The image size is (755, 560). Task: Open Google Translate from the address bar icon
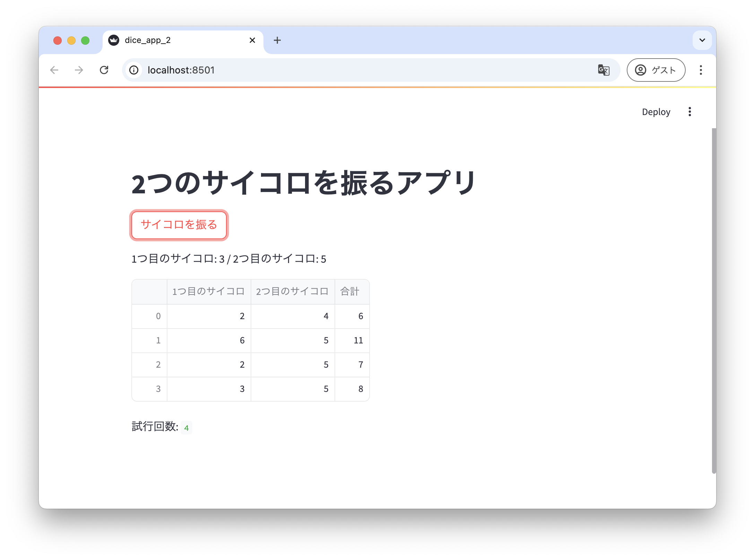click(x=603, y=70)
